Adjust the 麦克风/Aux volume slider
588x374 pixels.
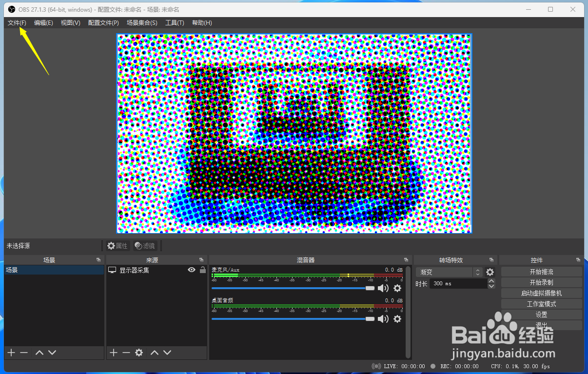coord(293,288)
